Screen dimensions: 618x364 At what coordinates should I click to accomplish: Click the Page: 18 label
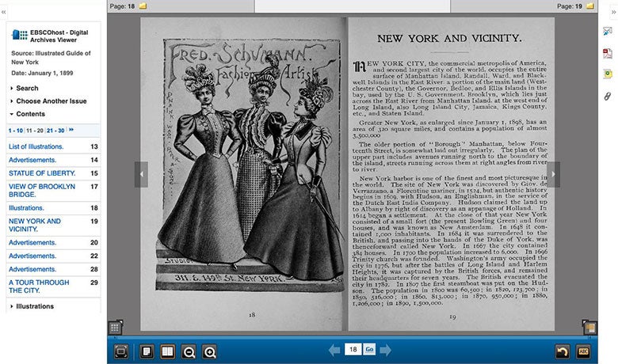click(x=122, y=6)
